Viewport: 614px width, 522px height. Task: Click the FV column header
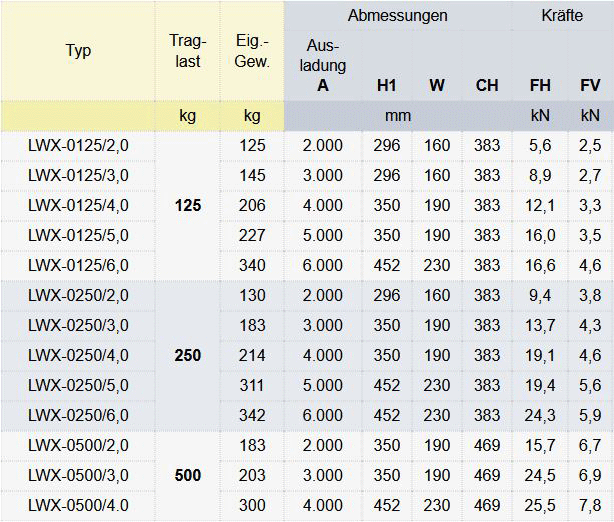click(590, 86)
